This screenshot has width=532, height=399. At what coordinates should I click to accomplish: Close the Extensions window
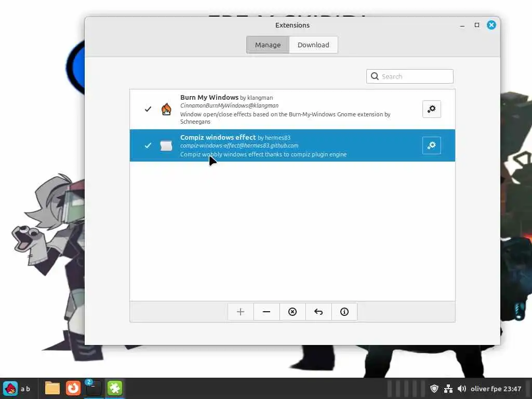(491, 25)
